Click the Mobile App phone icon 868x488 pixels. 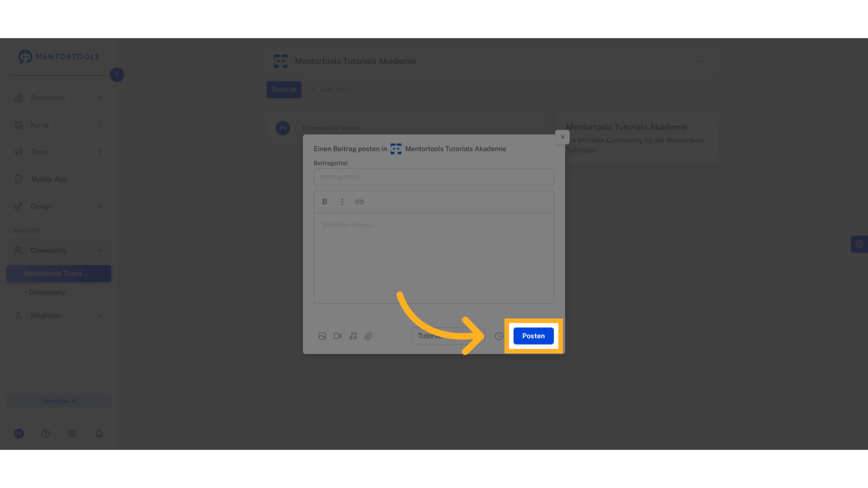(x=19, y=179)
